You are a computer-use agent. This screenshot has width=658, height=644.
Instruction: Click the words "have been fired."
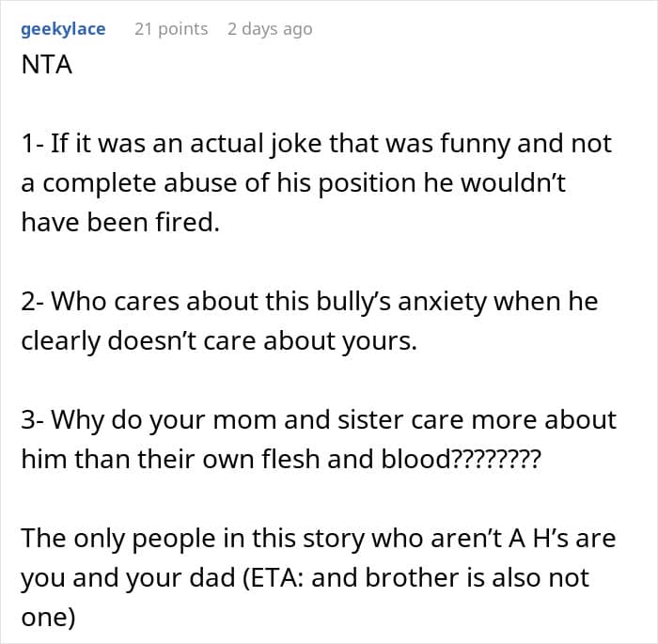pyautogui.click(x=120, y=222)
